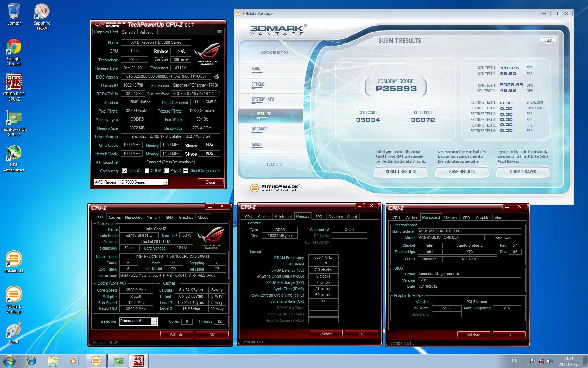Image resolution: width=588 pixels, height=368 pixels.
Task: Click Validate in the right CPU-Z window
Action: [474, 335]
